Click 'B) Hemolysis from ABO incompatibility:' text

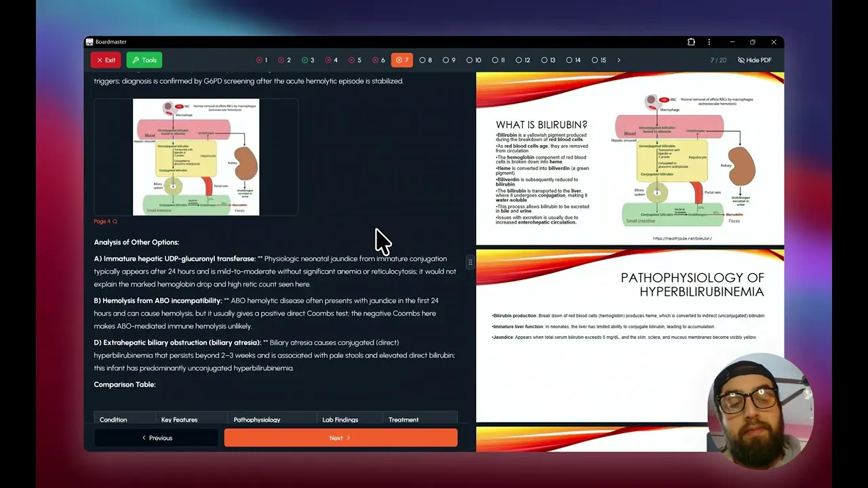[158, 300]
